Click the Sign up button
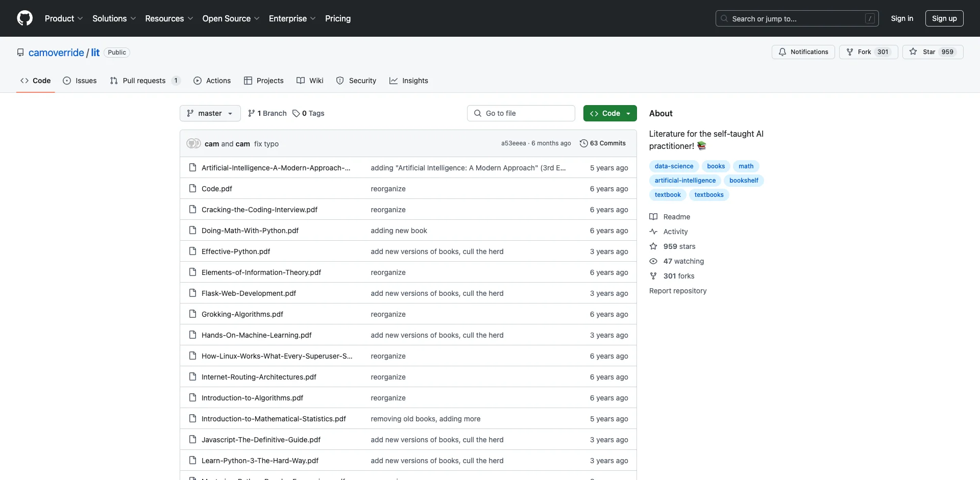 [x=944, y=18]
